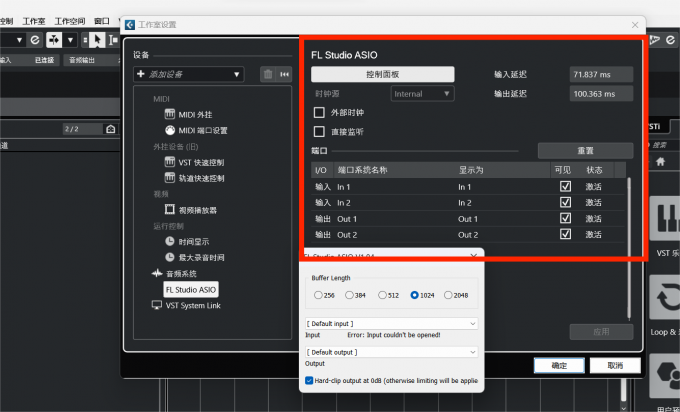Close the FL Studio ASIO buffer popup
This screenshot has width=680, height=412.
(473, 255)
